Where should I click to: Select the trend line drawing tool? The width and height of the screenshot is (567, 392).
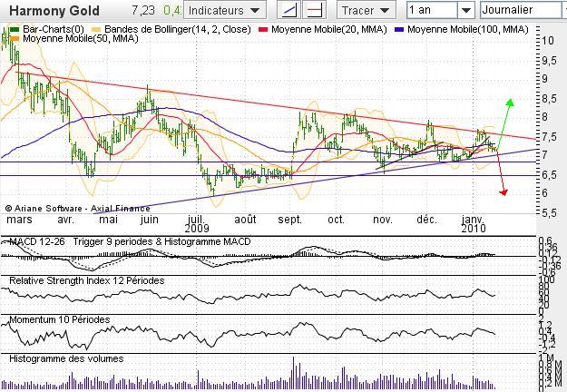click(288, 10)
